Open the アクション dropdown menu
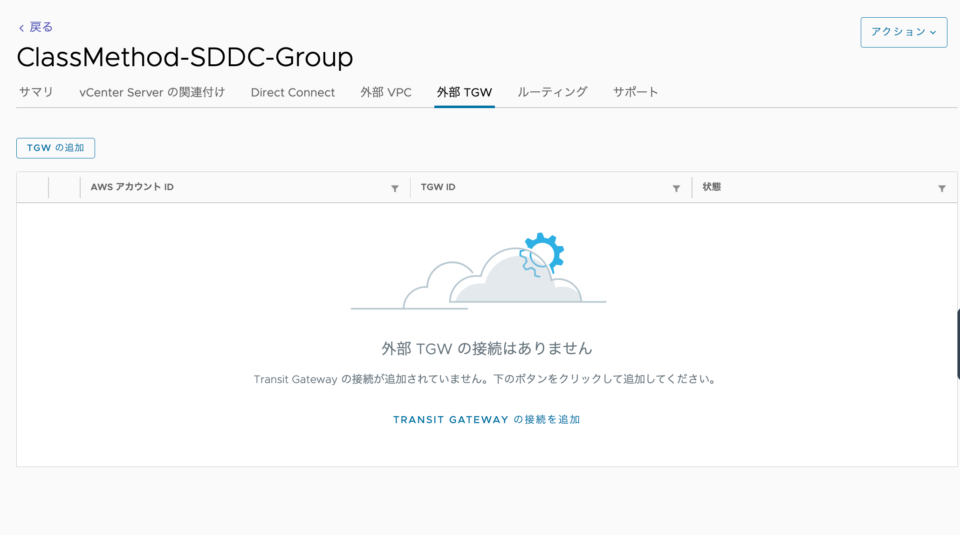The image size is (960, 535). click(904, 32)
